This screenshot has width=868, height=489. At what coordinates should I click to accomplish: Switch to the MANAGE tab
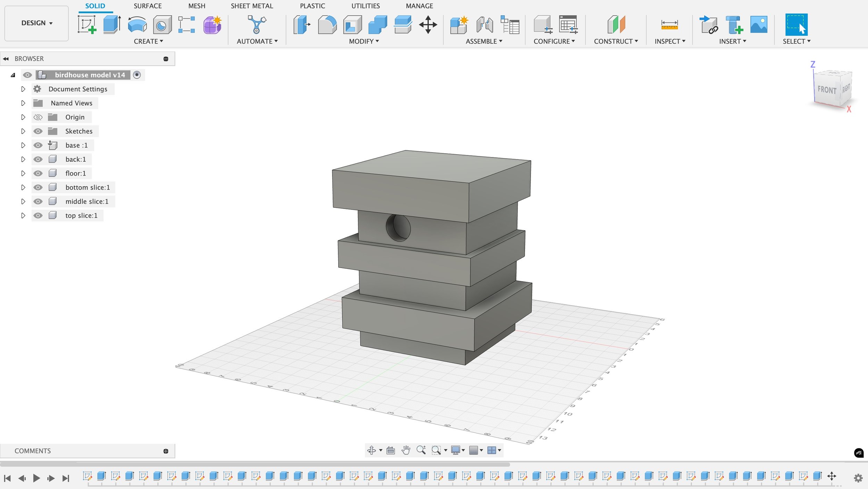click(419, 6)
